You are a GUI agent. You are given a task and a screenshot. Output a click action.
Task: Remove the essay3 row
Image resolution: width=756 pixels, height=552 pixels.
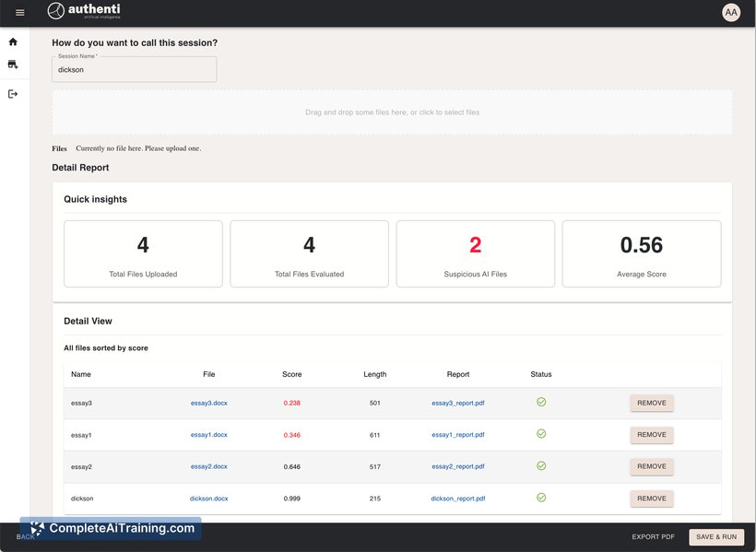(x=652, y=403)
